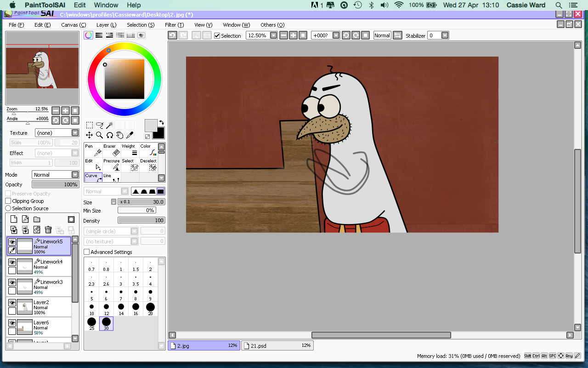Open the zoom percentage dropdown in toolbar
This screenshot has height=368, width=588.
(273, 35)
